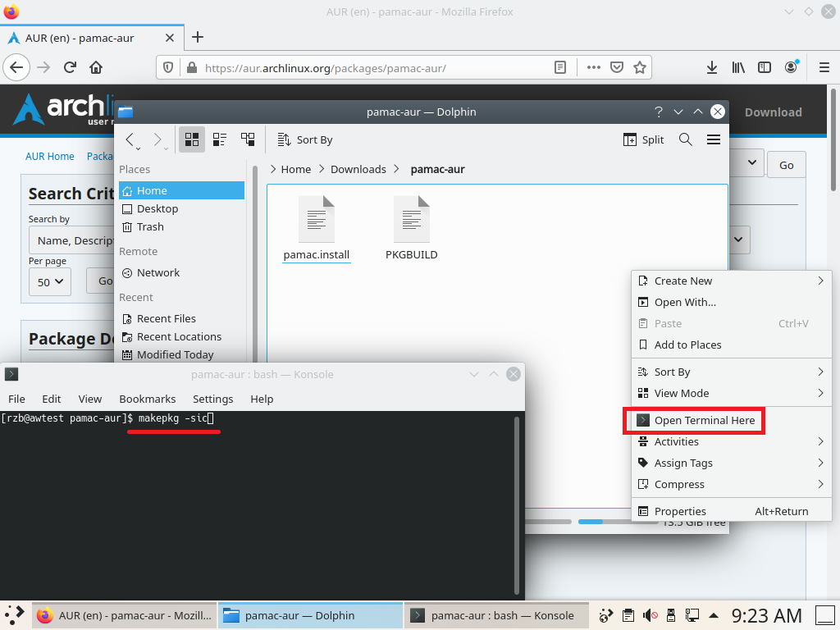
Task: Expand Assign Tags submenu
Action: pyautogui.click(x=731, y=463)
